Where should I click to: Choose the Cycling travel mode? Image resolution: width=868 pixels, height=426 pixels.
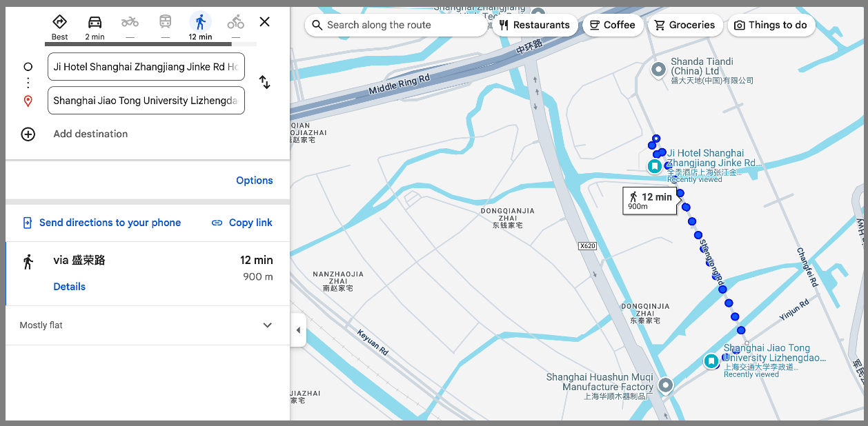236,27
